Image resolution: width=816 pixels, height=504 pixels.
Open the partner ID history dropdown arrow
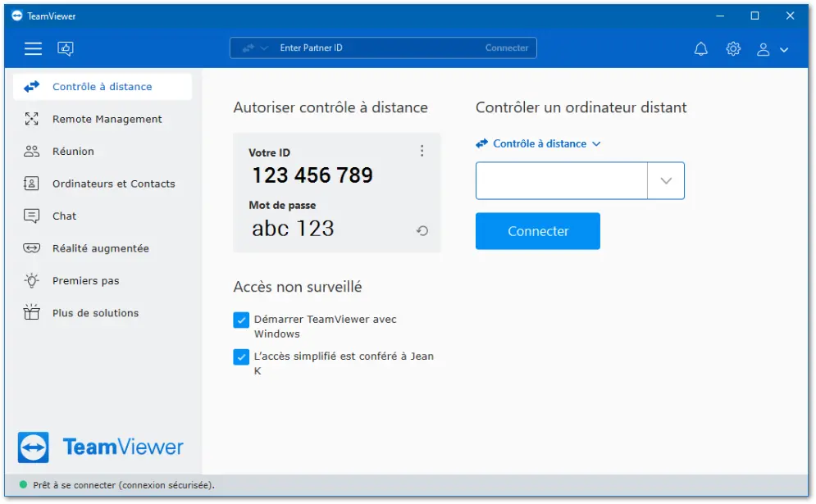(x=666, y=180)
